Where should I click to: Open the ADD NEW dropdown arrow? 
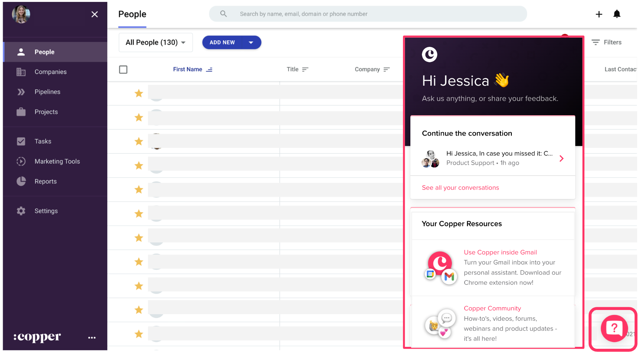point(251,42)
